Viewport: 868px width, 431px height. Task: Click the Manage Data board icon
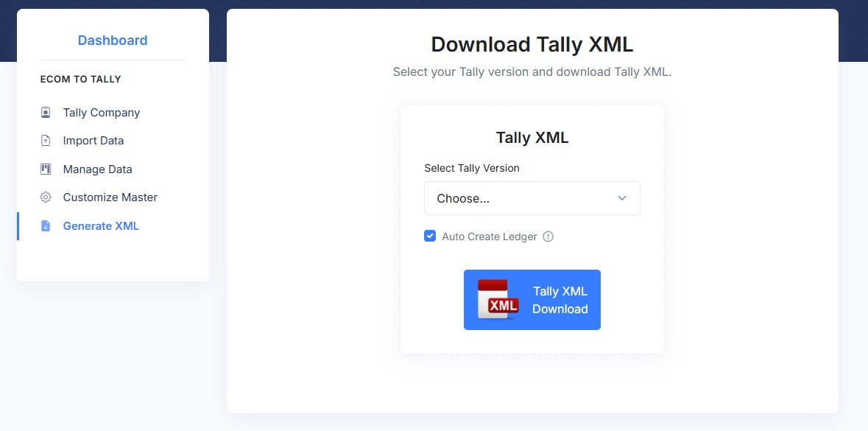click(46, 169)
